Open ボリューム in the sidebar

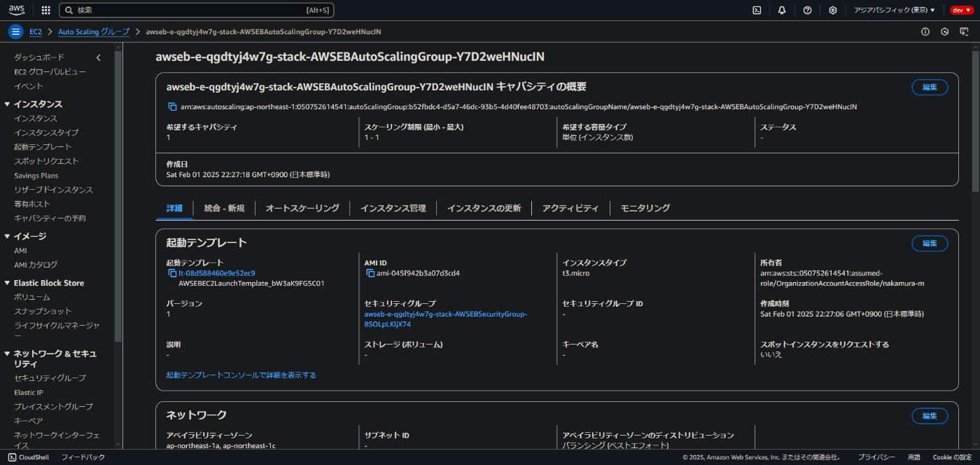(x=32, y=297)
